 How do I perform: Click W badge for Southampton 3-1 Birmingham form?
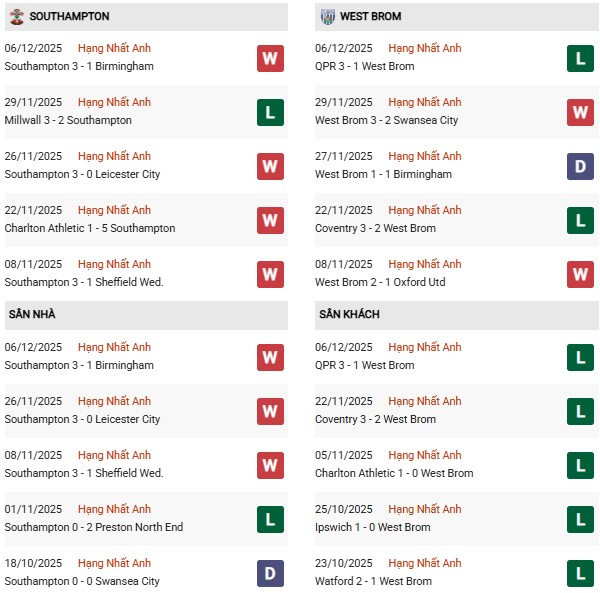click(x=270, y=58)
